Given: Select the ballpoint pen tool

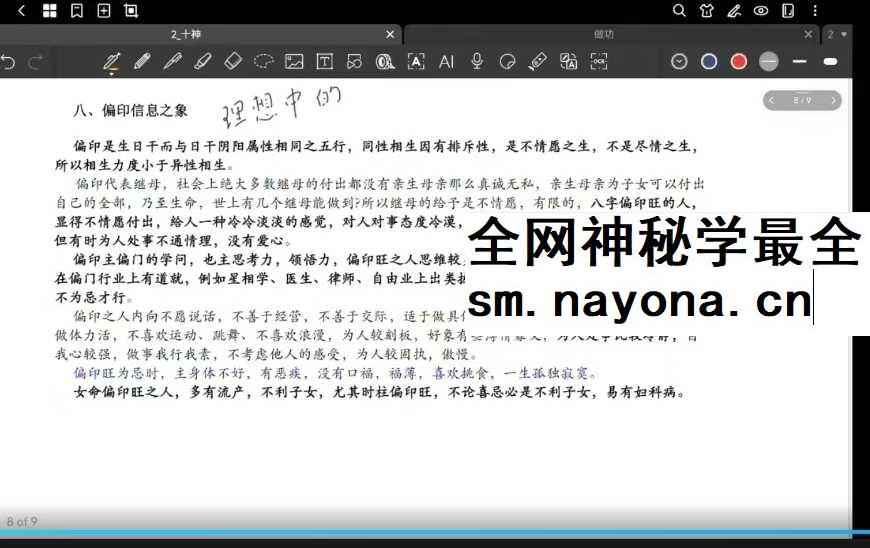Looking at the screenshot, I should coord(173,61).
